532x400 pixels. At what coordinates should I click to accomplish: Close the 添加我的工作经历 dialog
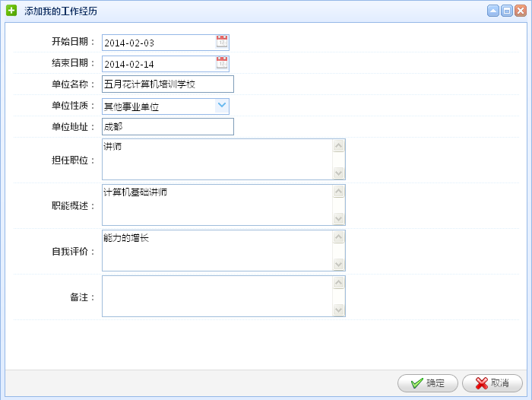(520, 11)
